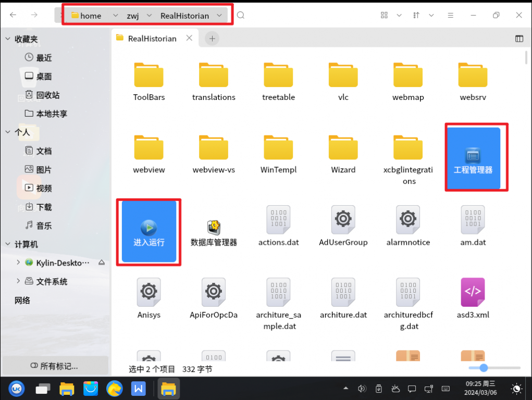Eject the Kylin-Desktop drive

(x=102, y=262)
